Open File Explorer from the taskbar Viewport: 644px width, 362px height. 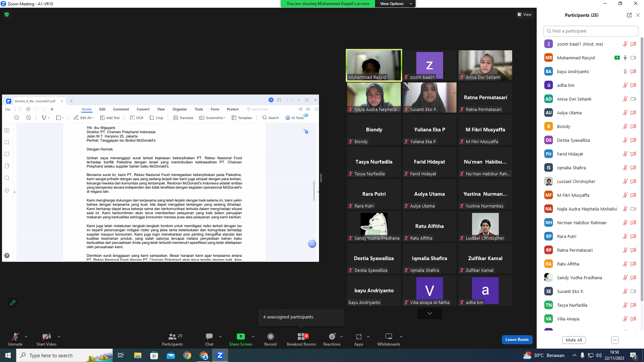tap(138, 355)
